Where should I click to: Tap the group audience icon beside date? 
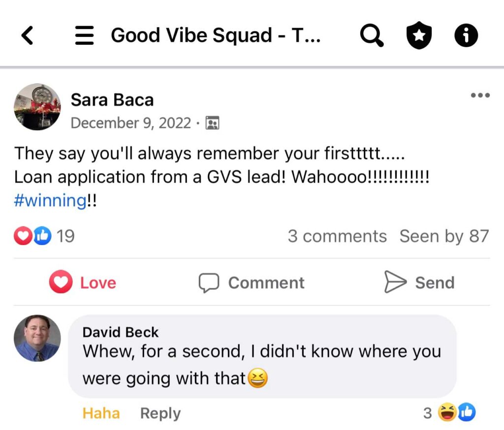click(212, 123)
